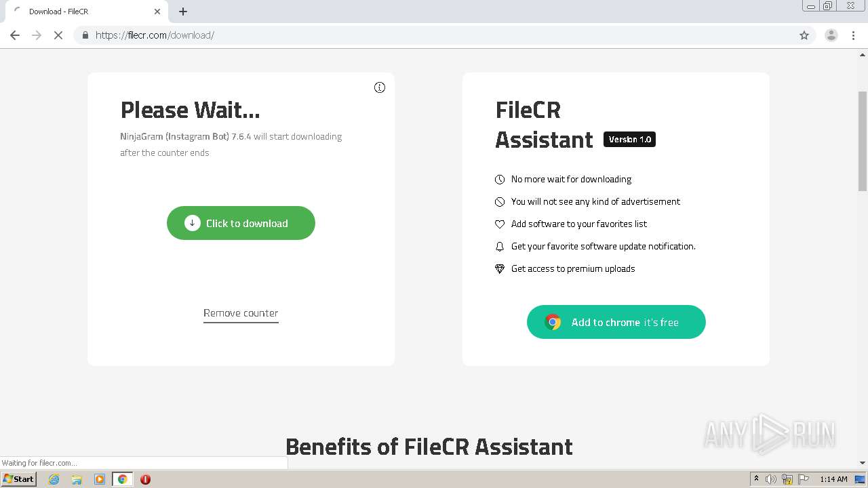Click the Opera icon in the taskbar

145,479
